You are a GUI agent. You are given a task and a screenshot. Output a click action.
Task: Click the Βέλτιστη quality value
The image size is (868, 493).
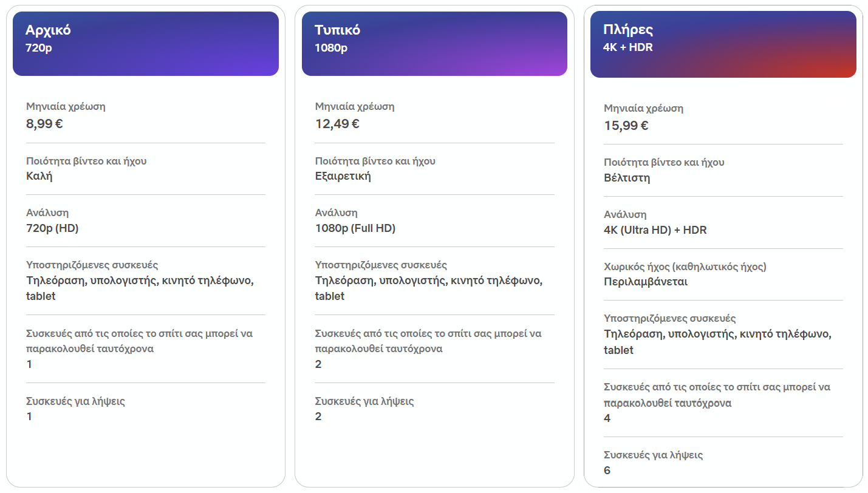pyautogui.click(x=627, y=178)
